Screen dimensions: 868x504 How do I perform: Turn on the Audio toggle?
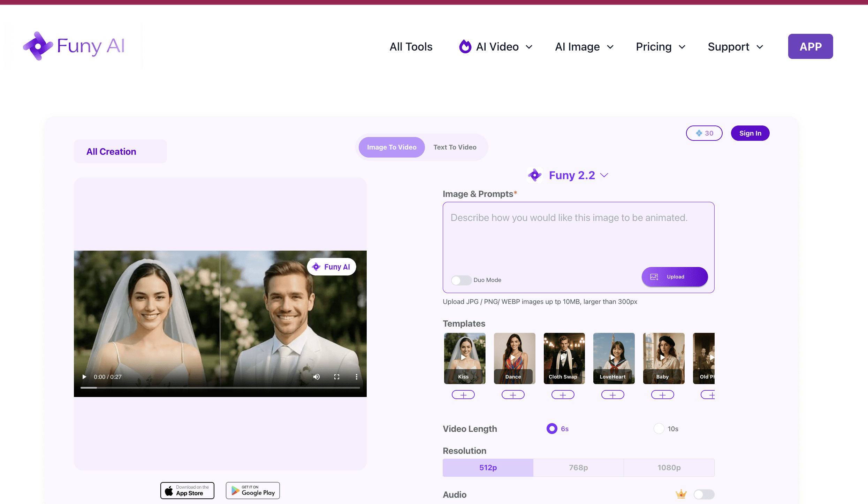coord(703,494)
